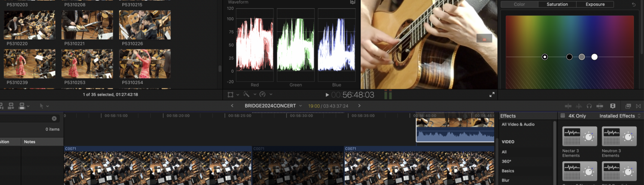Open the Installed Effects popup menu
The image size is (644, 185).
point(620,116)
